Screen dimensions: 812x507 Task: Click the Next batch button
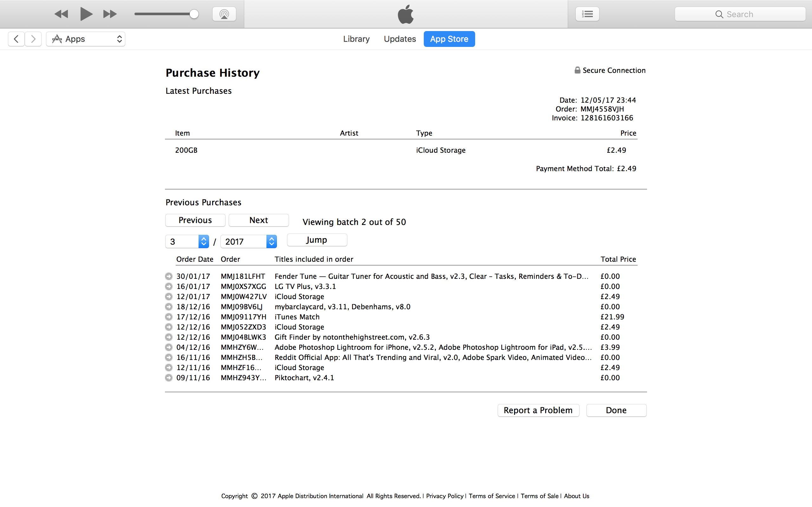click(x=259, y=220)
